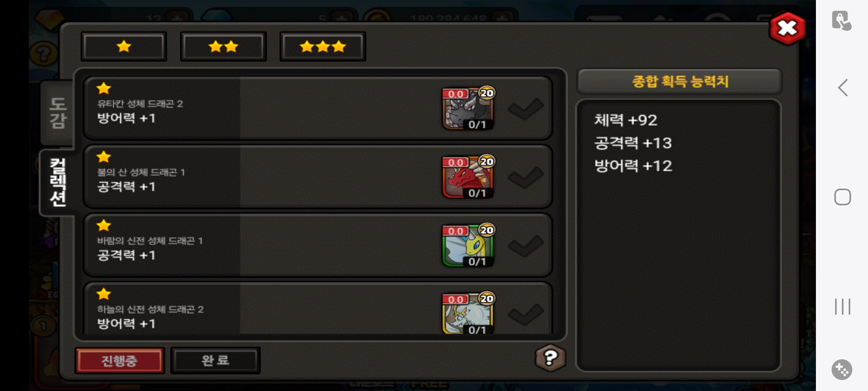
Task: Tap the touch gesture icon top right
Action: (x=841, y=21)
